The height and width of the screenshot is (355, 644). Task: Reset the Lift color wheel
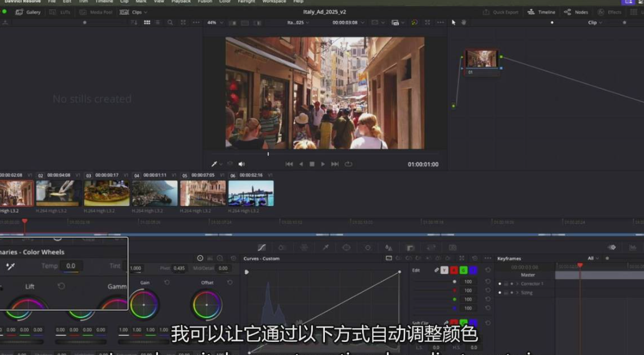point(61,286)
